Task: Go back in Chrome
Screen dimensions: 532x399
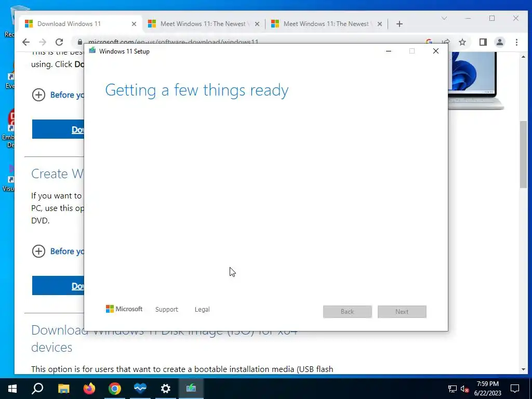Action: click(x=26, y=42)
